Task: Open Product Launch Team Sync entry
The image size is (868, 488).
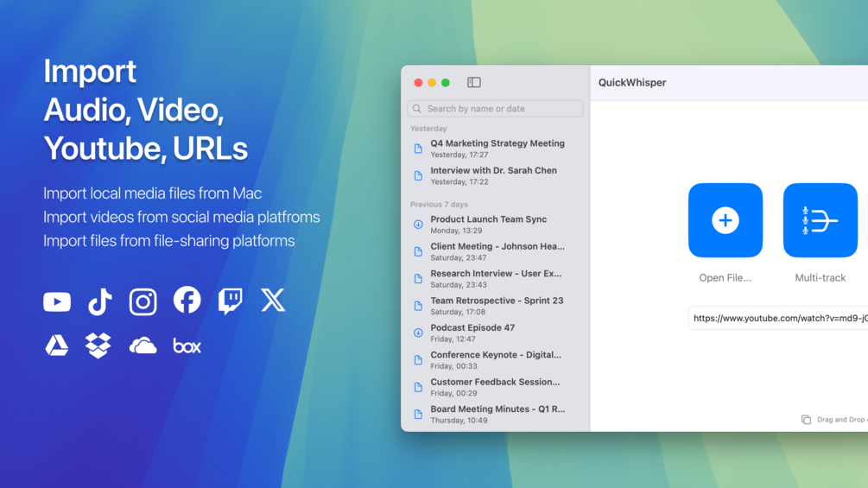Action: 495,224
